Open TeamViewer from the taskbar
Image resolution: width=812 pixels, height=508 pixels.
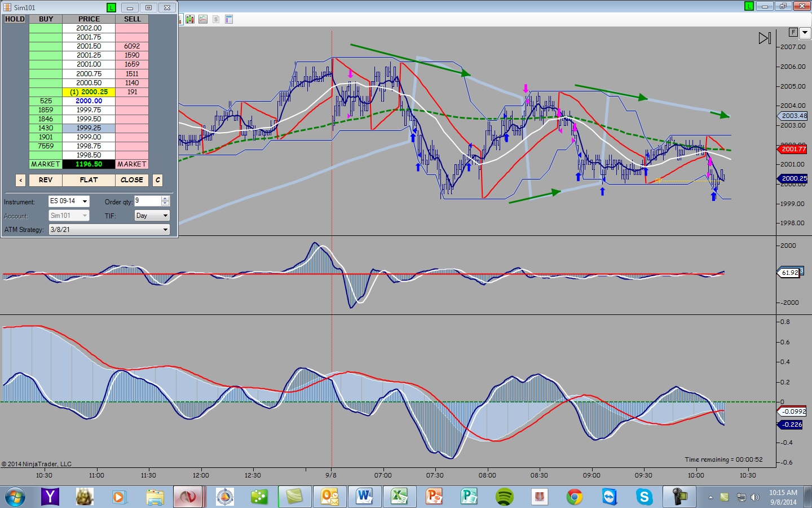click(610, 497)
